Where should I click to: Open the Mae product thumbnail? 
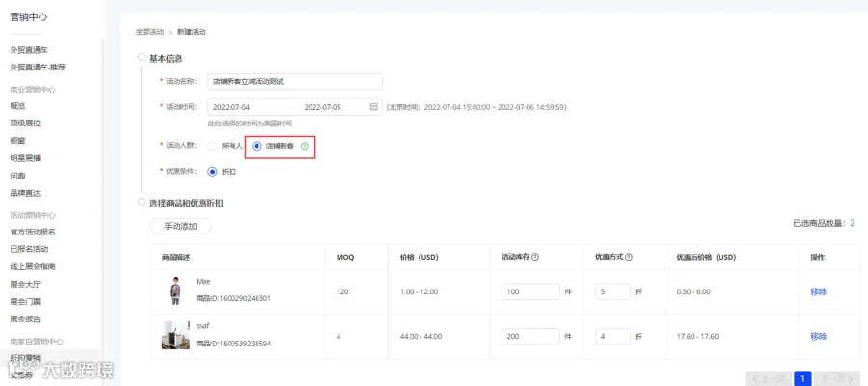[x=176, y=290]
